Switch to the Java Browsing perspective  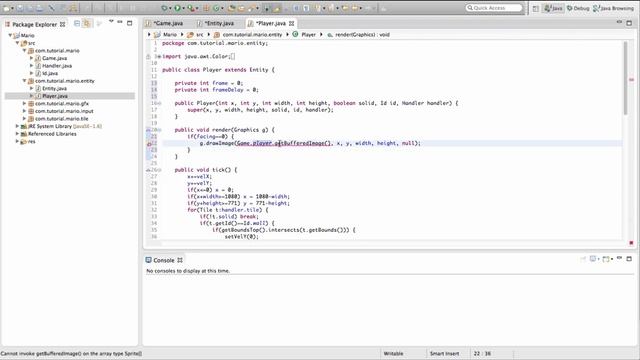click(x=613, y=8)
